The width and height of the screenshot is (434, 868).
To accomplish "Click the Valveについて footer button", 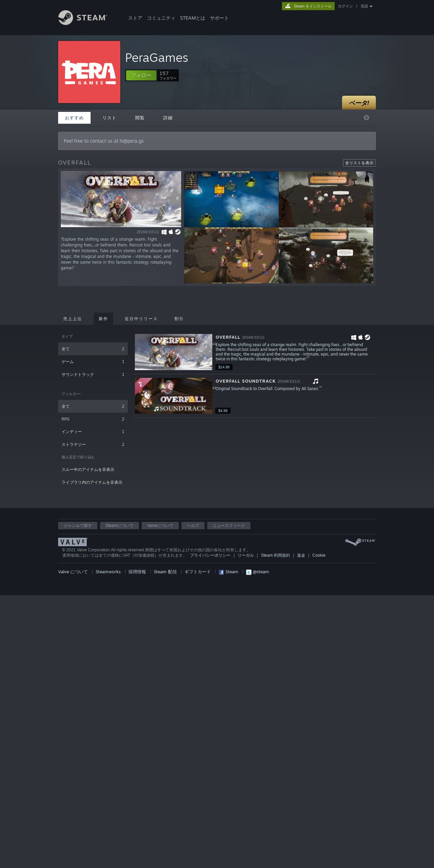I will coord(160,526).
